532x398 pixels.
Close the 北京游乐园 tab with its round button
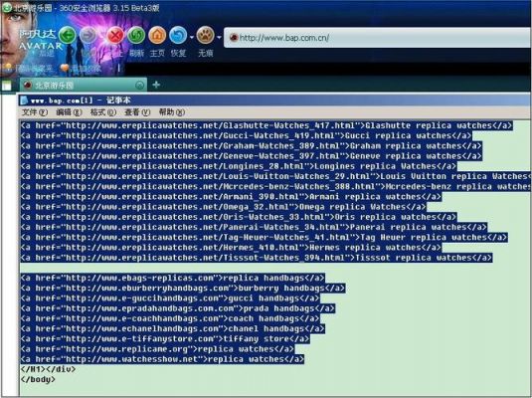139,85
